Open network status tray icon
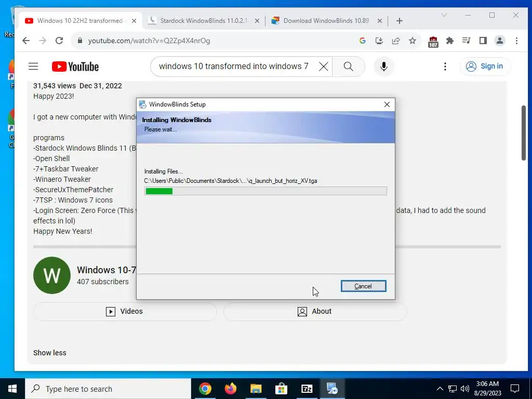The width and height of the screenshot is (532, 399). point(453,389)
